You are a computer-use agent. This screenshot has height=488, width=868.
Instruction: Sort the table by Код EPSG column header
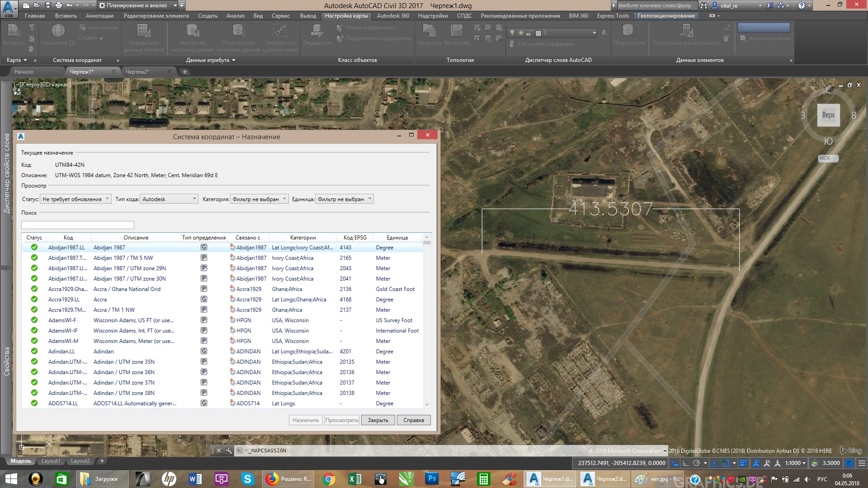[355, 238]
